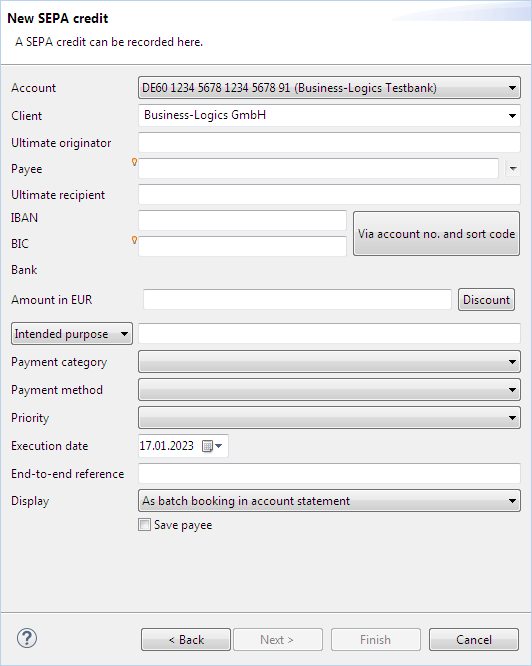
Task: Click the Discount button
Action: point(486,300)
